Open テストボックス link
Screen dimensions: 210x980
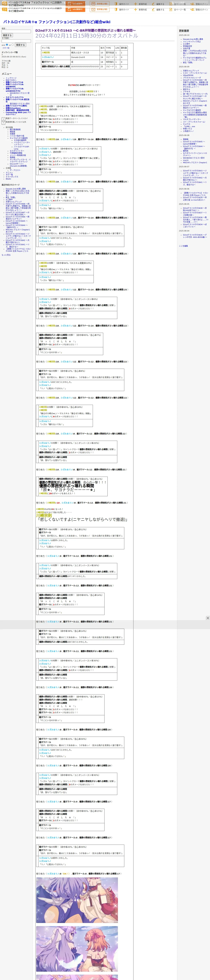(12, 177)
